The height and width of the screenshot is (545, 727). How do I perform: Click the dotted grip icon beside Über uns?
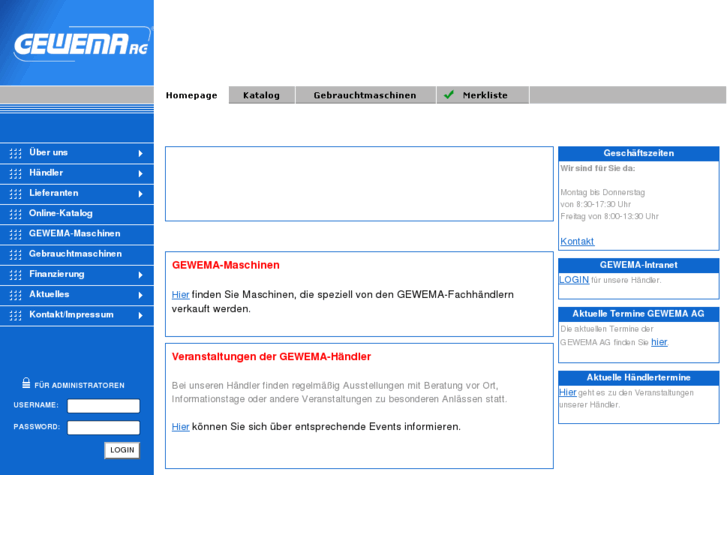[x=15, y=153]
